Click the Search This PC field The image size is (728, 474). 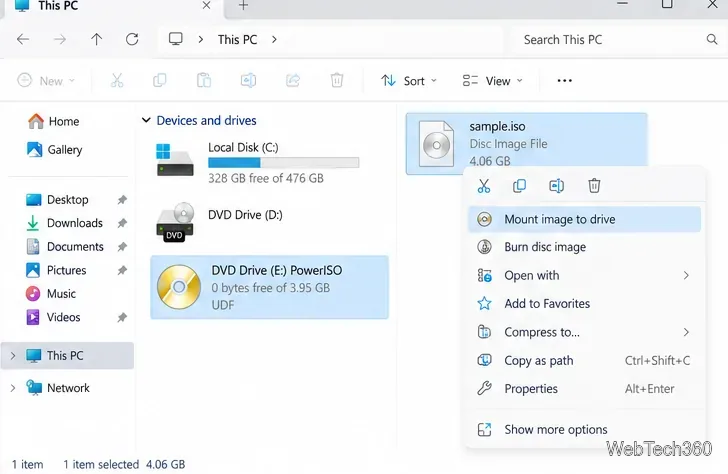(x=618, y=39)
